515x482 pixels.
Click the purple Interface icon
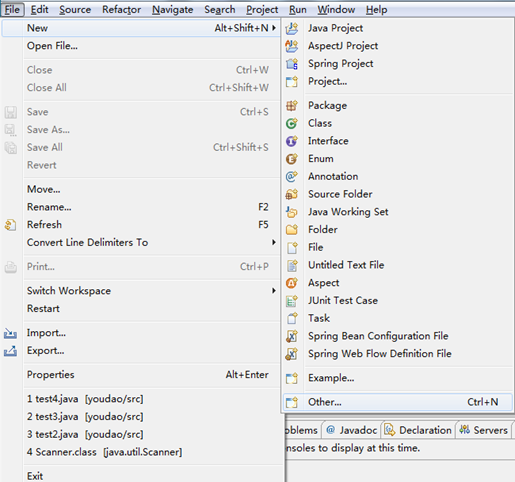pos(292,141)
